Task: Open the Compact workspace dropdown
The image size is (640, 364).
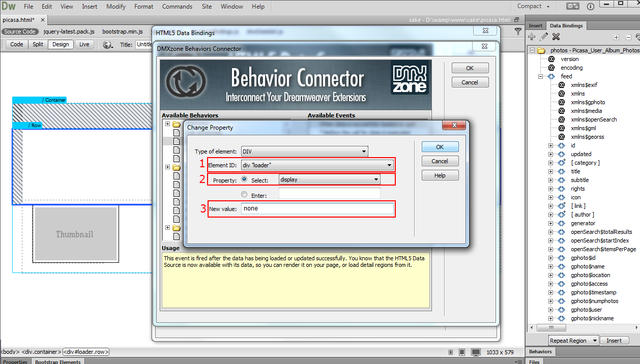Action: 534,6
